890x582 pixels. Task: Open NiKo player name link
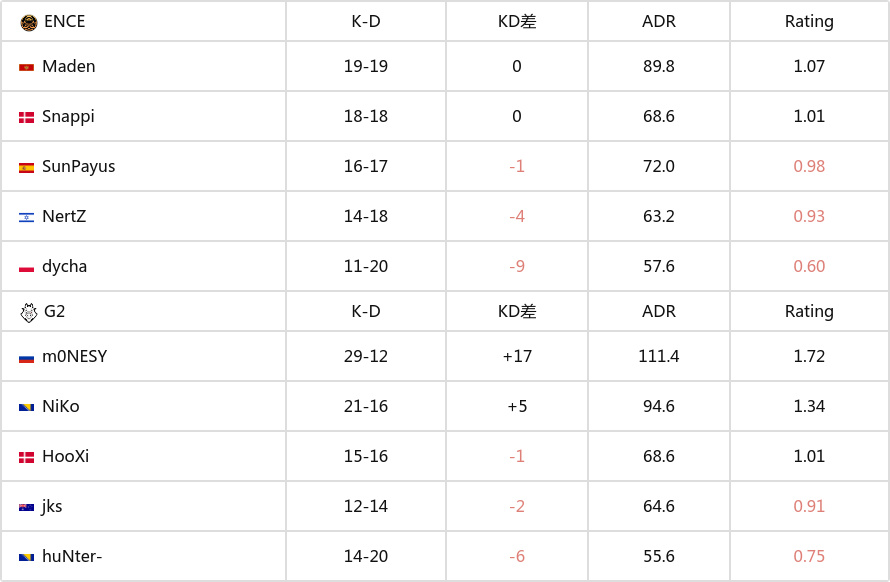(x=60, y=406)
